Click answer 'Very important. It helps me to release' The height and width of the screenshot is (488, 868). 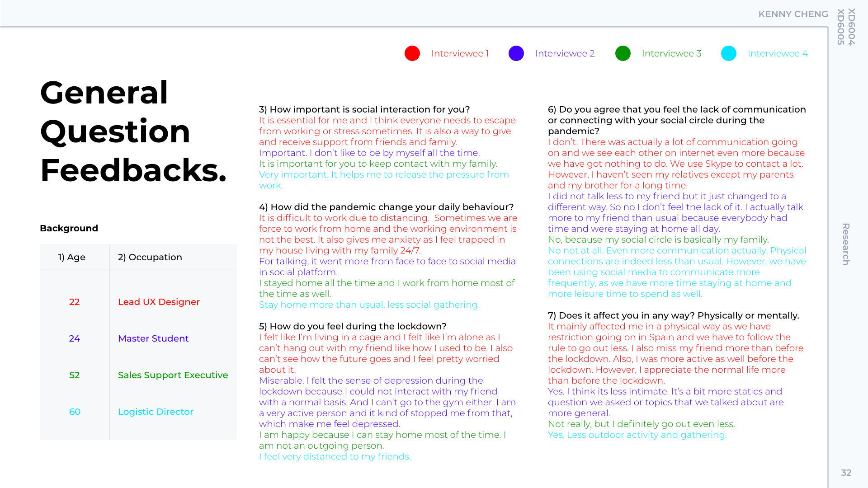[x=384, y=180]
